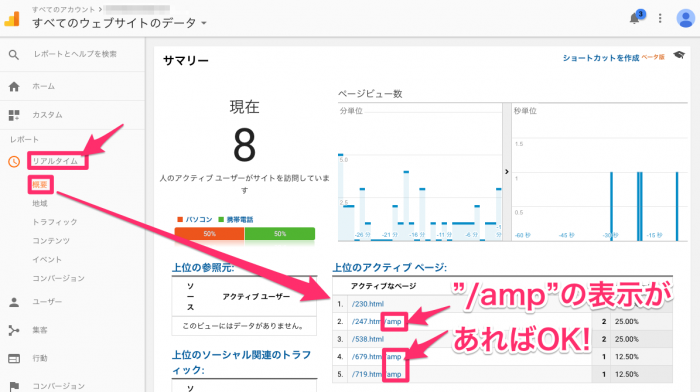The height and width of the screenshot is (392, 700).
Task: Click the search magnifier icon in sidebar
Action: (14, 54)
